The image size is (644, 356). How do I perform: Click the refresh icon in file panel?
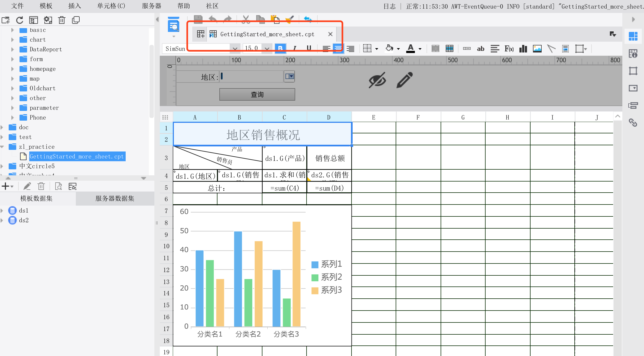(20, 20)
